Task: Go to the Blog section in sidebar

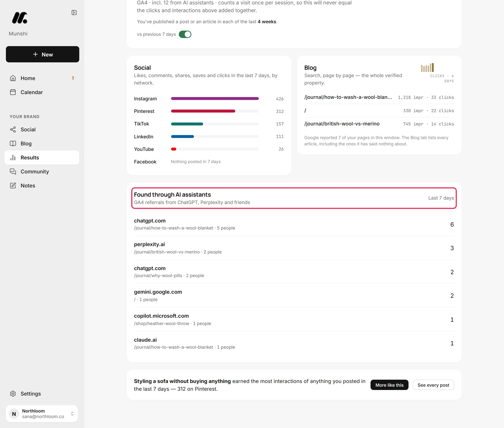Action: 42,143
